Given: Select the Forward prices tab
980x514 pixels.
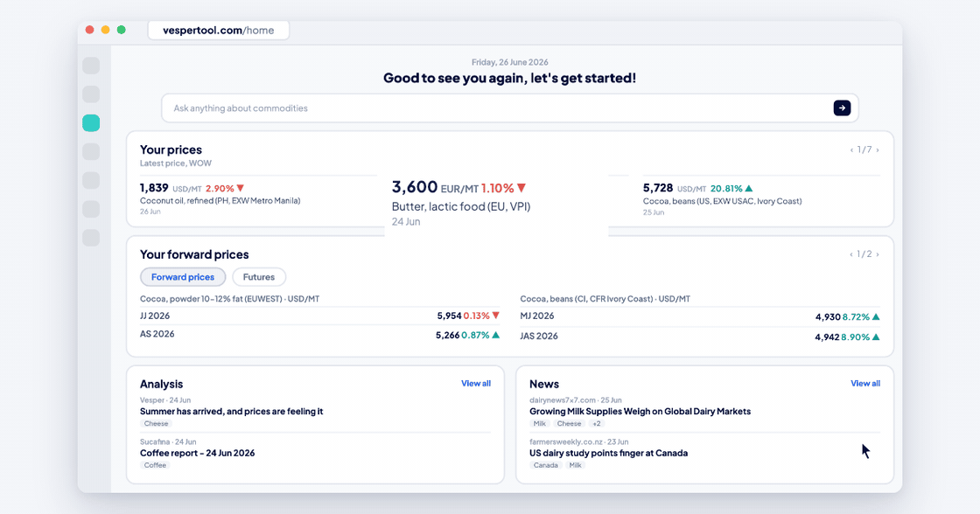Looking at the screenshot, I should click(183, 277).
